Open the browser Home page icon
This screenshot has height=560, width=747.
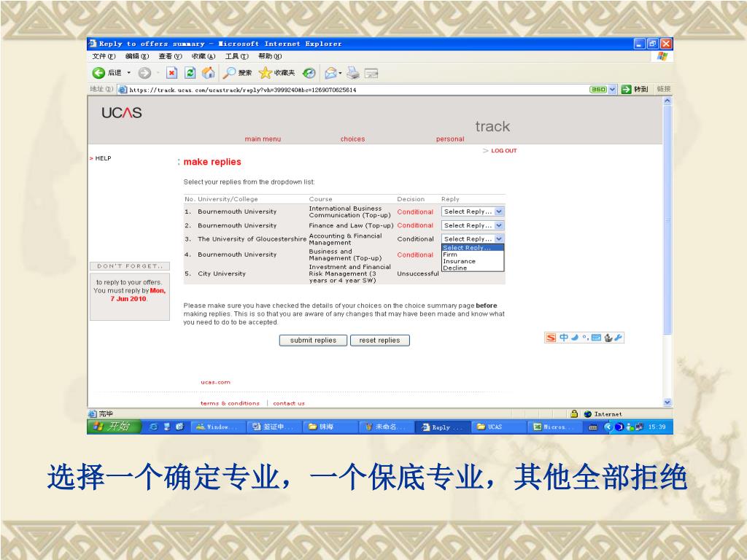pyautogui.click(x=208, y=73)
